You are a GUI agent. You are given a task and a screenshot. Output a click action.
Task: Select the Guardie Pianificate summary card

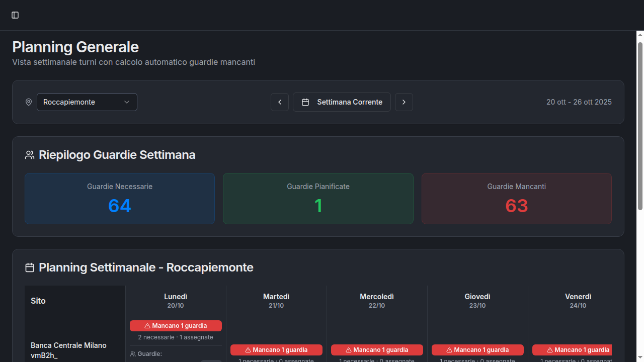pyautogui.click(x=318, y=199)
